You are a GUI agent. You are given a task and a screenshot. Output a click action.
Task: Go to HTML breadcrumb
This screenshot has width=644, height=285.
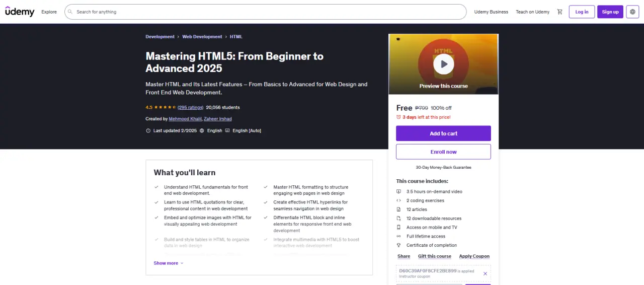coord(236,37)
